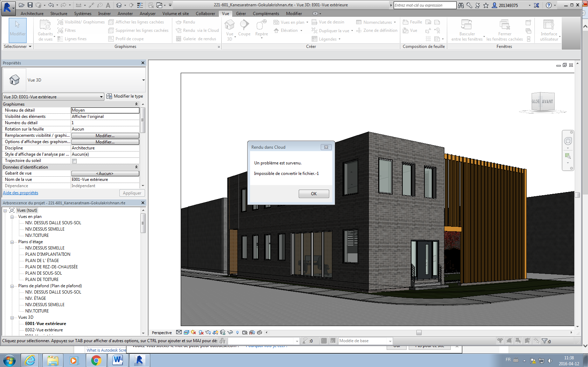Toggle temporary hide/isolate glasses icon
This screenshot has height=367, width=588.
230,333
